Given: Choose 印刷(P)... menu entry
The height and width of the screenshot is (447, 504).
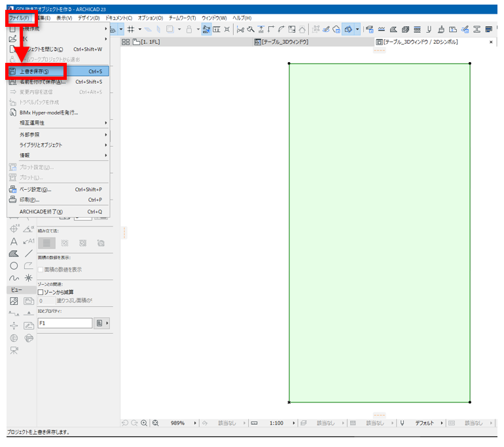Looking at the screenshot, I should 58,200.
